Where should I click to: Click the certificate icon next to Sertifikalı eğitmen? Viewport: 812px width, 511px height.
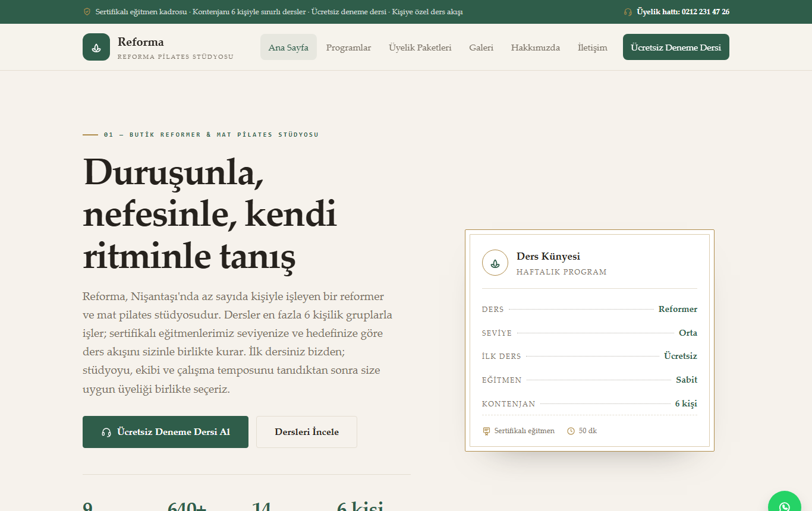click(x=486, y=431)
